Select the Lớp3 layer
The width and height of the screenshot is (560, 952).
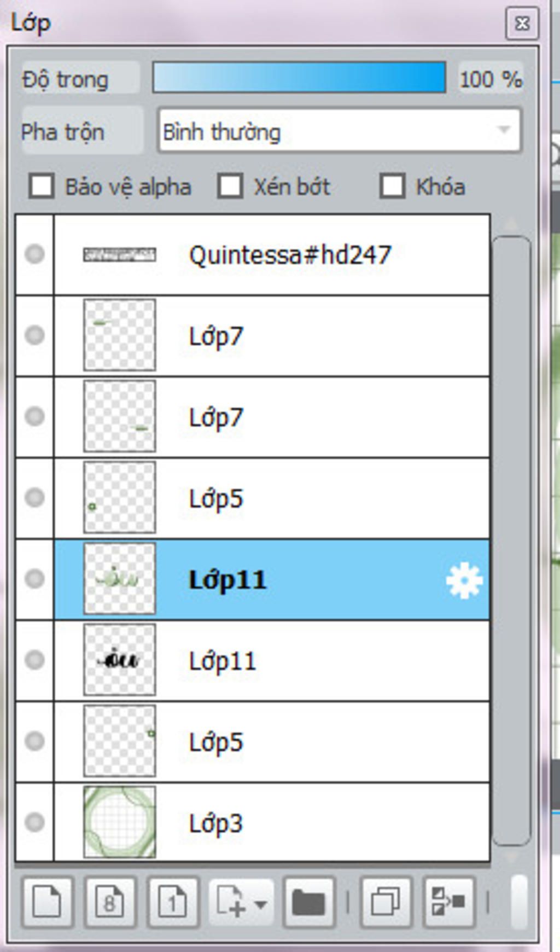pyautogui.click(x=272, y=822)
